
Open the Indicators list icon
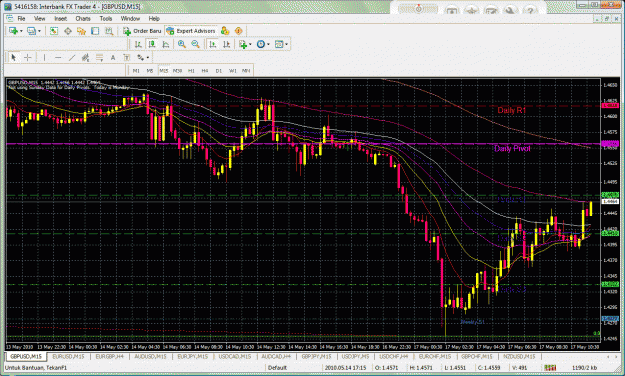(x=243, y=44)
